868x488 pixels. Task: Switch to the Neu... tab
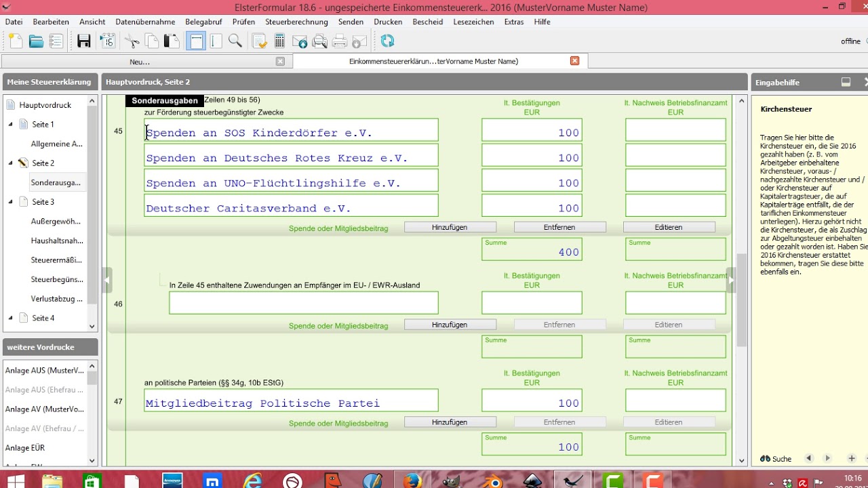(x=140, y=61)
